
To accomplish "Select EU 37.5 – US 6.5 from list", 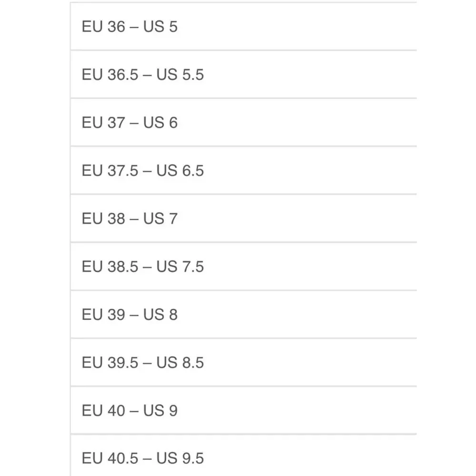I will pyautogui.click(x=243, y=170).
